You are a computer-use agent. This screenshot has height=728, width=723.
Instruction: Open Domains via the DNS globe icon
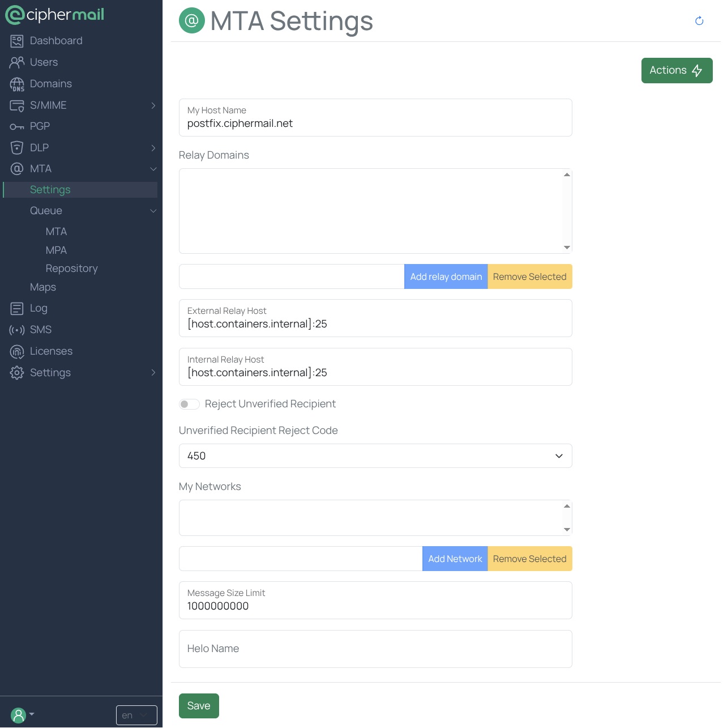point(17,84)
